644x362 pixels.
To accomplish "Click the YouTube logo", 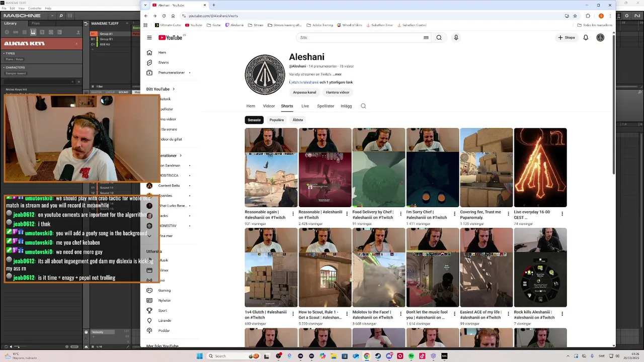I will click(x=170, y=38).
